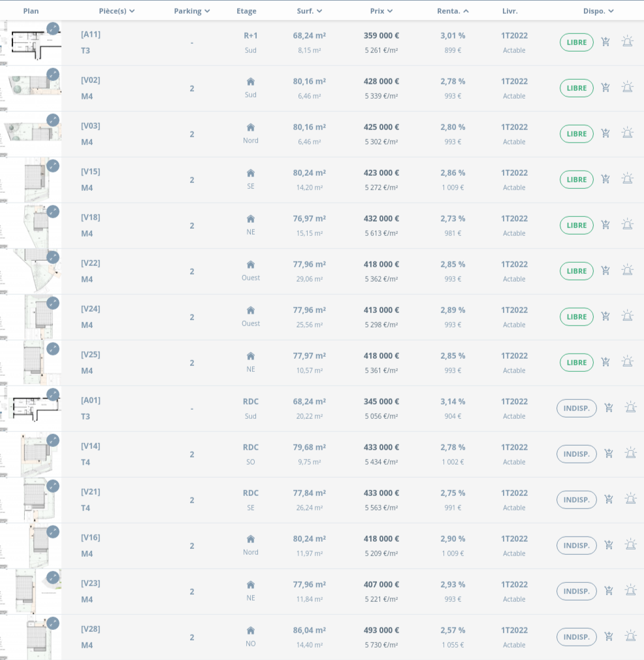The width and height of the screenshot is (644, 660).
Task: Click cart icon for lot V14
Action: [x=609, y=454]
